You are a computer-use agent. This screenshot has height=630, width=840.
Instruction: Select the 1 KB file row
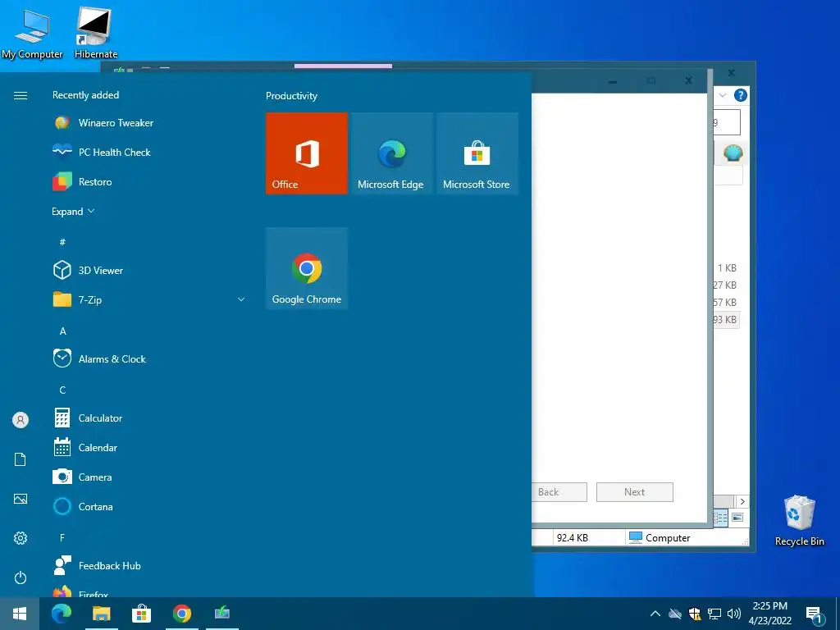coord(727,268)
